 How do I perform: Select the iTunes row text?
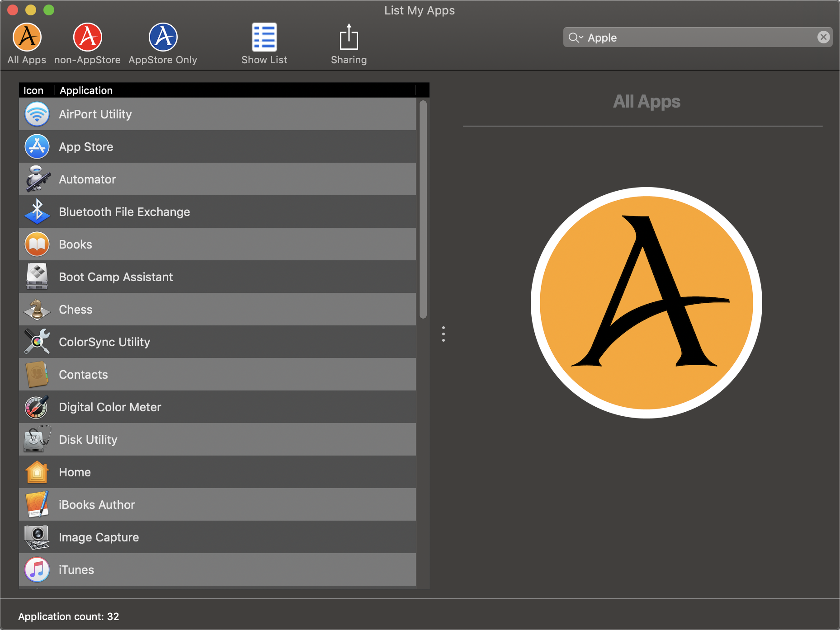click(x=76, y=570)
